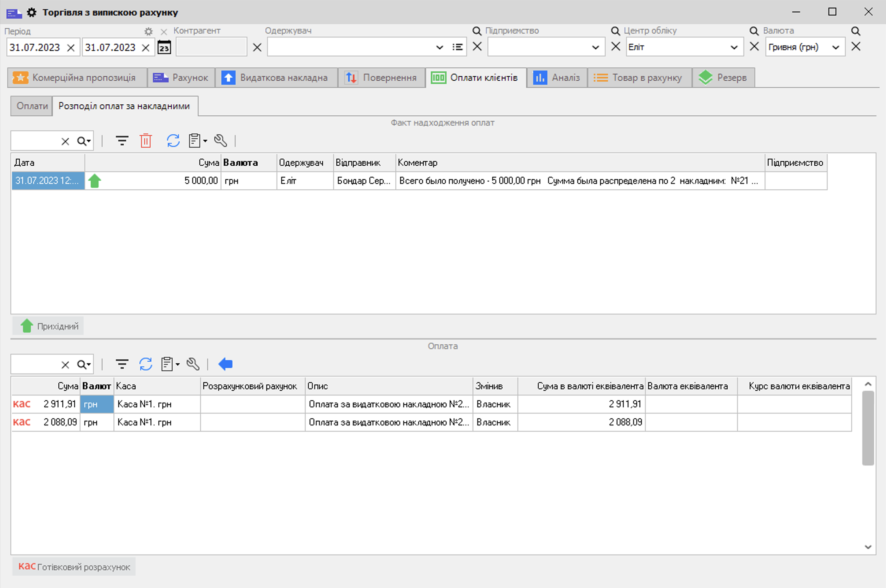
Task: Click the list icon beside Одержувач field
Action: point(457,47)
